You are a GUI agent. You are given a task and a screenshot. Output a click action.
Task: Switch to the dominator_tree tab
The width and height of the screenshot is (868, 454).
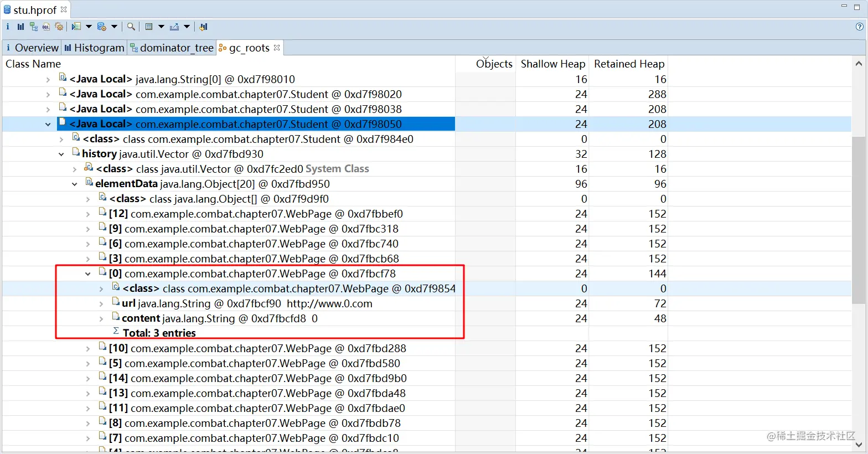[x=172, y=48]
